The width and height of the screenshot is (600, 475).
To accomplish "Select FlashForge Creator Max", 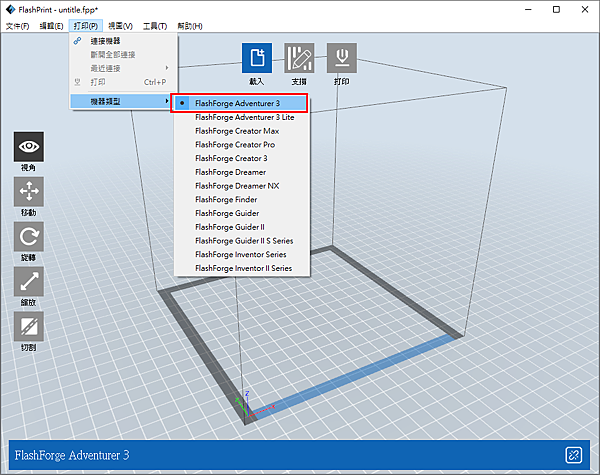I will (x=242, y=131).
